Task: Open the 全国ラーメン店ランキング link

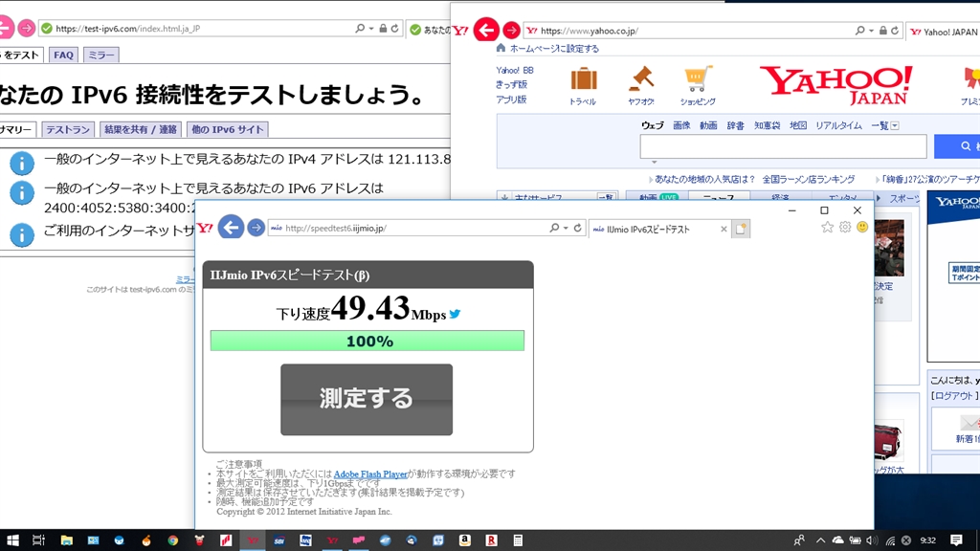Action: (x=808, y=179)
